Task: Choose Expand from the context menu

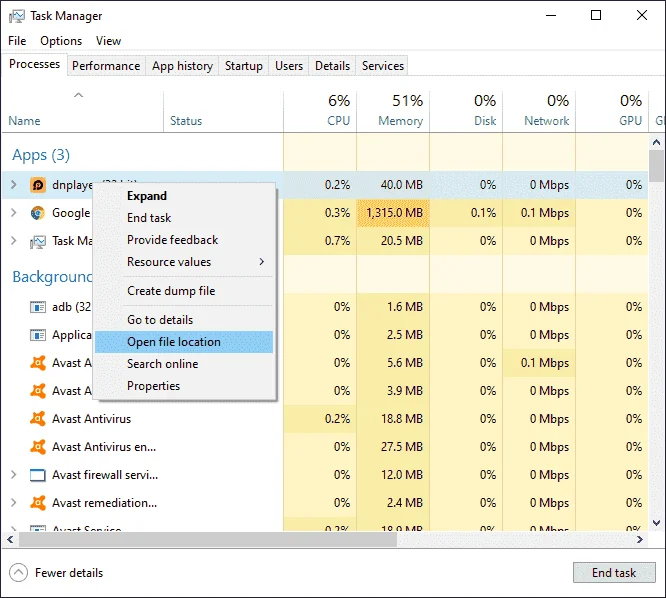Action: tap(184, 196)
